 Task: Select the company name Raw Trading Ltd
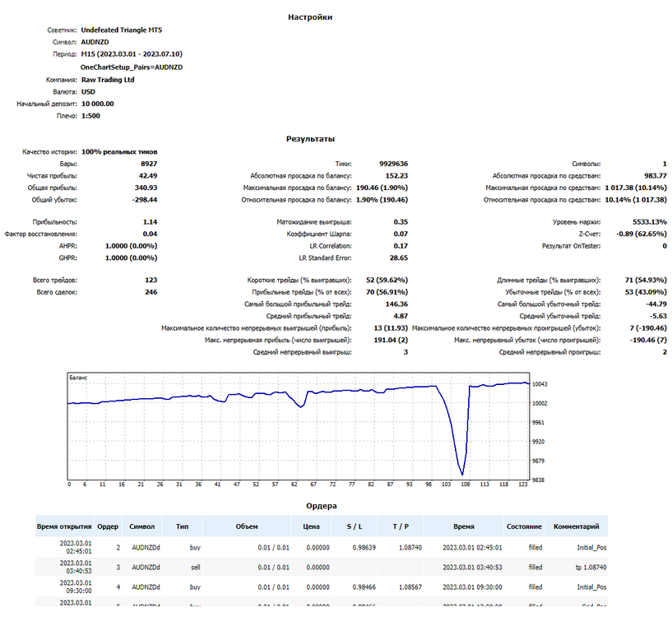pos(108,80)
